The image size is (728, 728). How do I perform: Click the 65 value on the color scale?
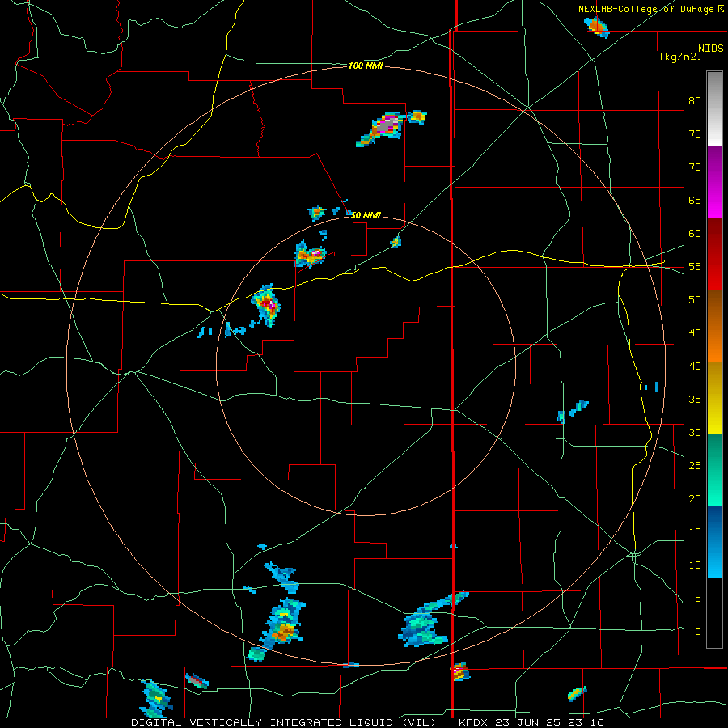695,200
